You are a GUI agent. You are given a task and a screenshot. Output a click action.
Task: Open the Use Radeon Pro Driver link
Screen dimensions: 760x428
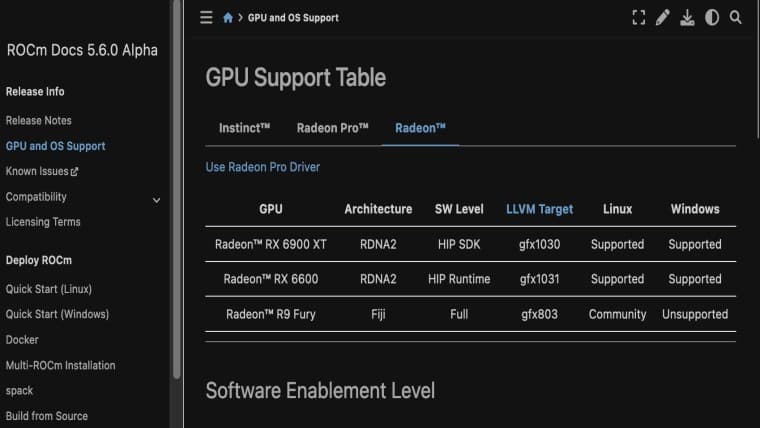point(262,167)
